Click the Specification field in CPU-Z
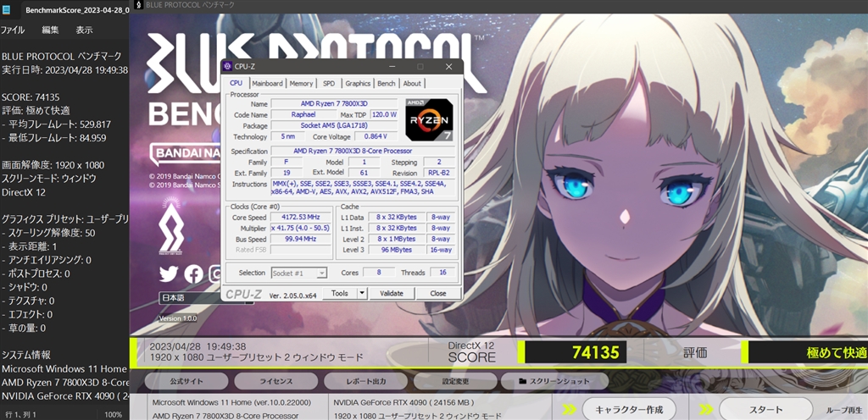The width and height of the screenshot is (868, 420). pyautogui.click(x=363, y=151)
